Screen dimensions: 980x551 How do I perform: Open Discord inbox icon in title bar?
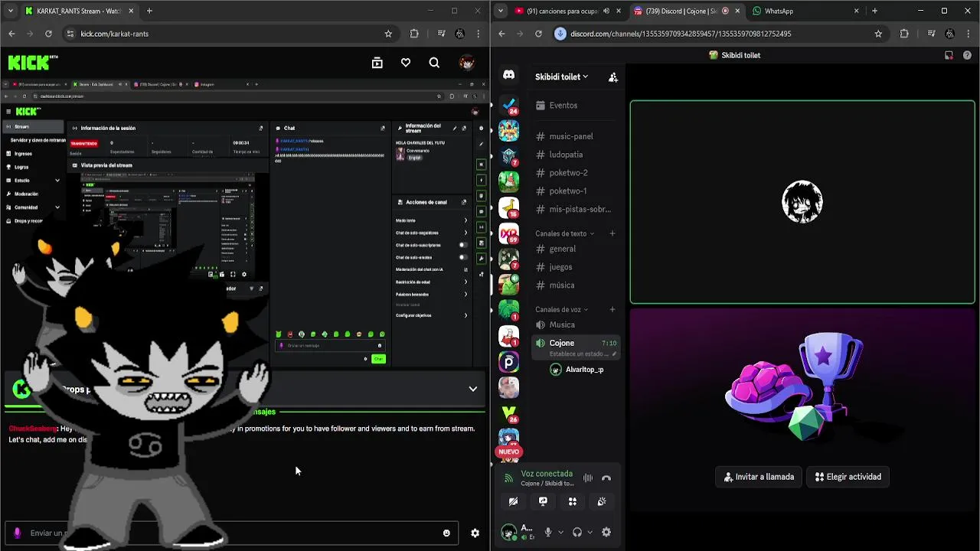click(x=949, y=55)
